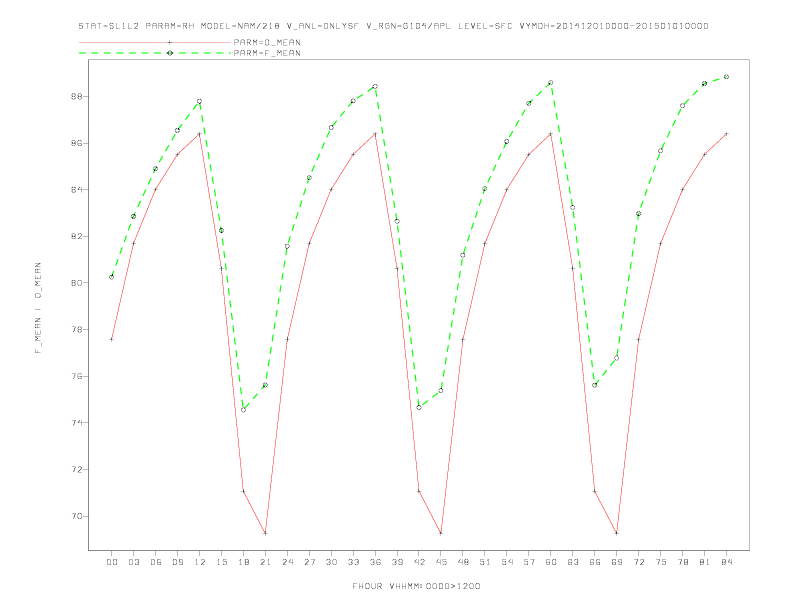
Task: Click x-axis tick label 09
Action: [177, 562]
